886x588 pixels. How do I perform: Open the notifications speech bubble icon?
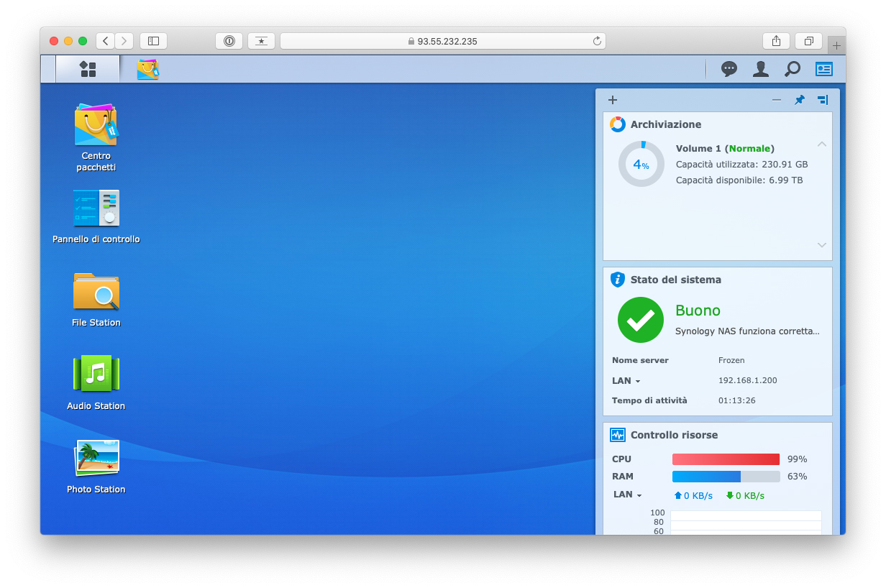click(x=729, y=69)
